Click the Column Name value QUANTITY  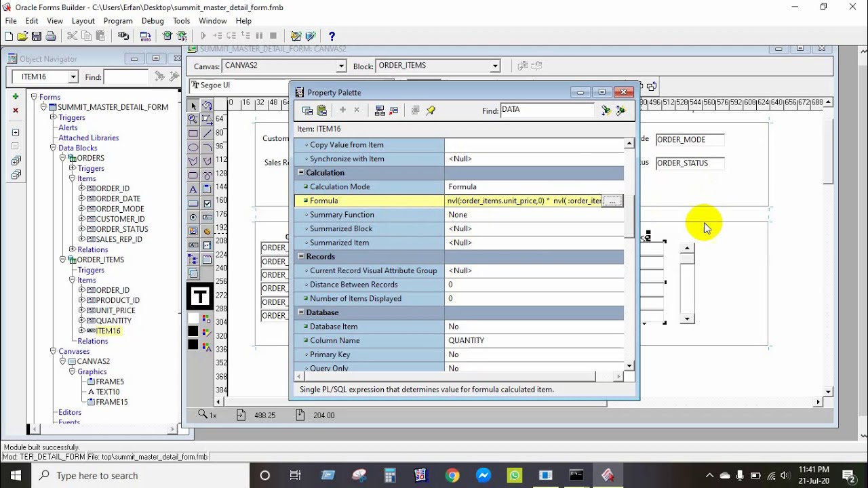click(467, 341)
